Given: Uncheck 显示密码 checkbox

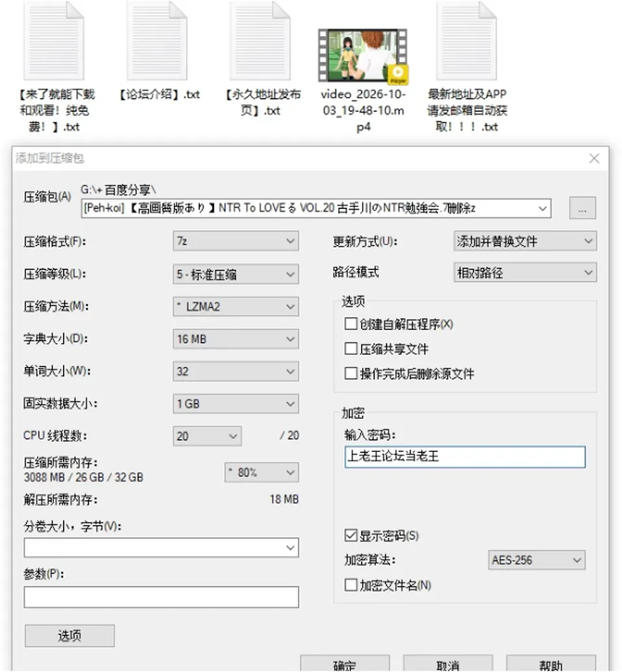Looking at the screenshot, I should (351, 535).
